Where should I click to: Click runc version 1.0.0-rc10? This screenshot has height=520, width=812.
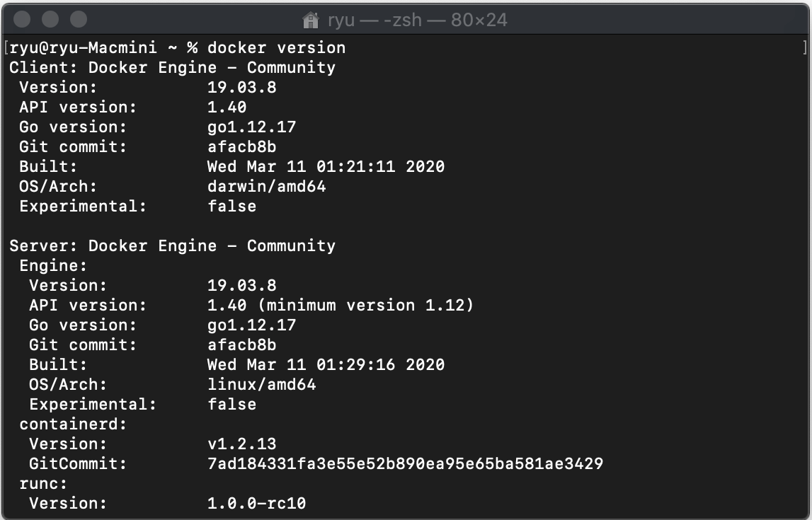(257, 504)
